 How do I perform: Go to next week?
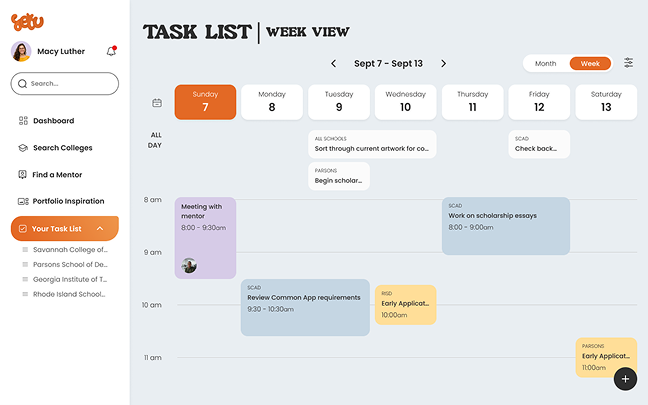(443, 63)
